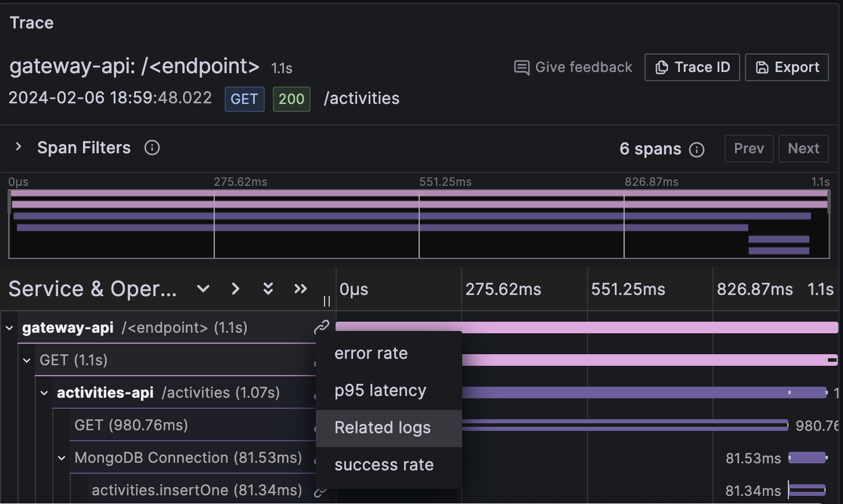Click the MongoDB Connection 81.53ms bar
This screenshot has height=504, width=843.
(x=807, y=458)
